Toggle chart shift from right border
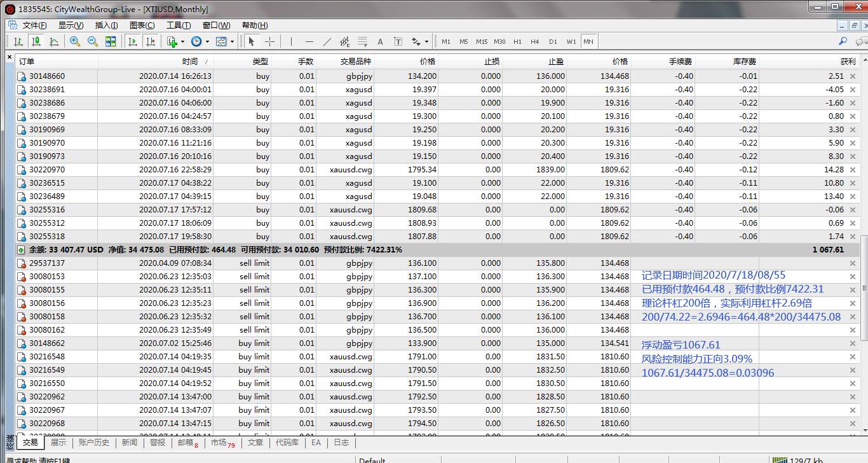The image size is (868, 463). point(151,41)
